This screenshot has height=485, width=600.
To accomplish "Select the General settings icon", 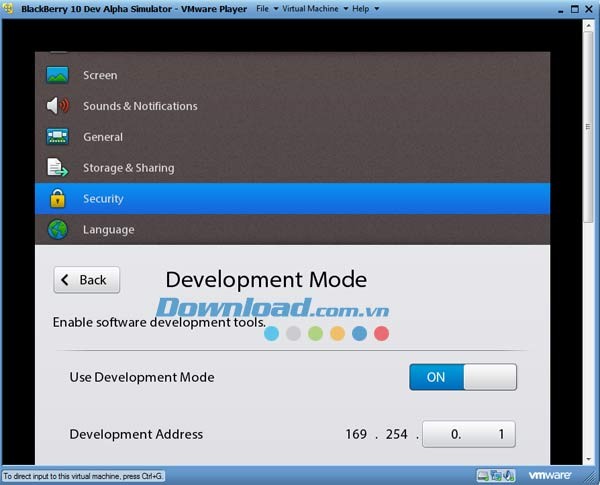I will 57,137.
